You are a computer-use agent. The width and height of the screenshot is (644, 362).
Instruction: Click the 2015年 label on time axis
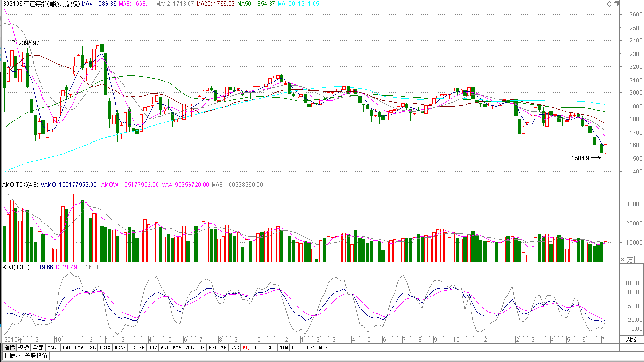(x=13, y=339)
